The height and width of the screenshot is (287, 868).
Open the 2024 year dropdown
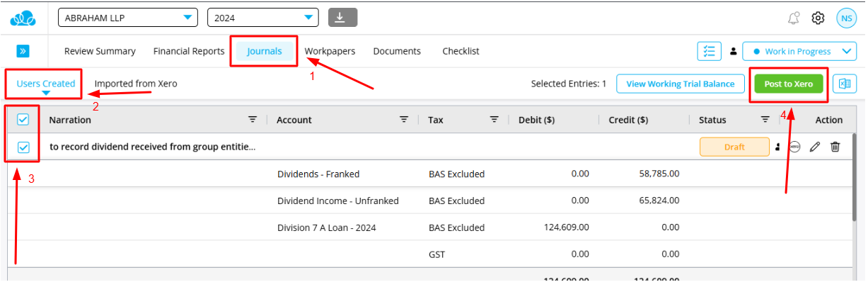click(x=262, y=18)
